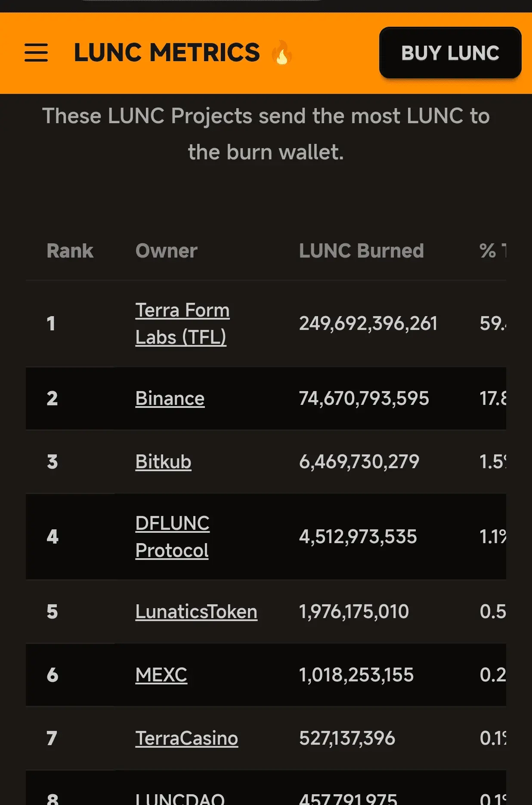Open the TerraCasino owner link
This screenshot has width=532, height=805.
tap(186, 738)
